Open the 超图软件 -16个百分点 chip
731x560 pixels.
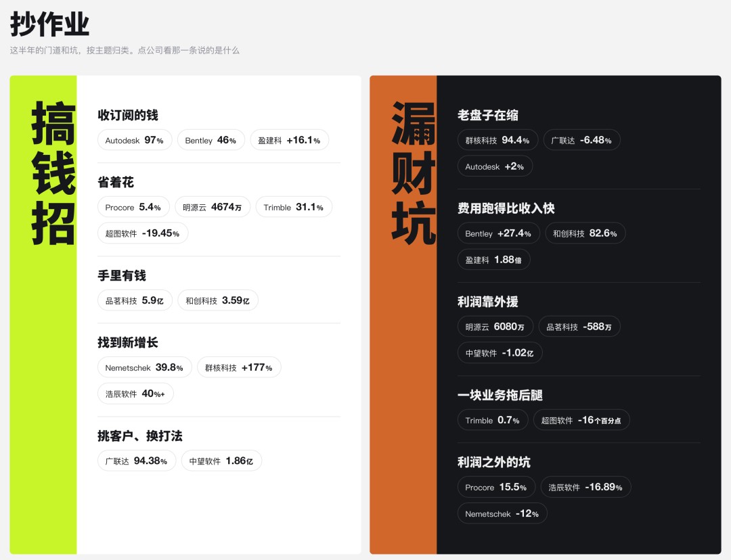click(x=582, y=420)
